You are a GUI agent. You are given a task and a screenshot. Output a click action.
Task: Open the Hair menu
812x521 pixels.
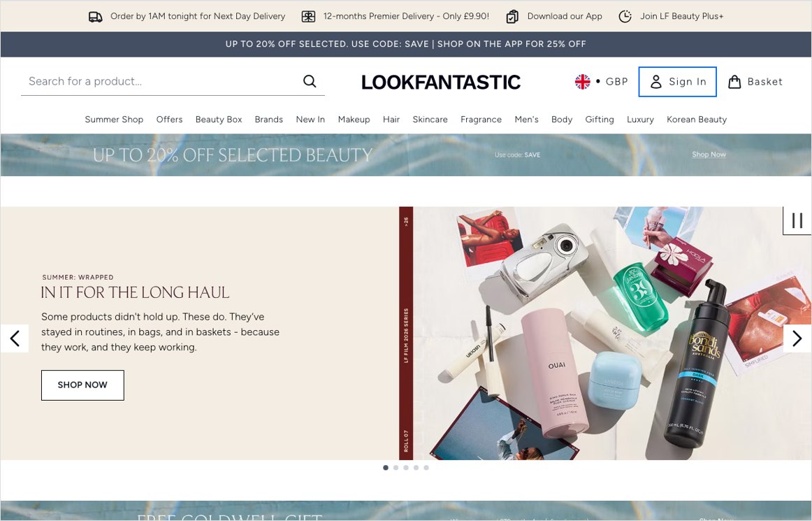391,119
